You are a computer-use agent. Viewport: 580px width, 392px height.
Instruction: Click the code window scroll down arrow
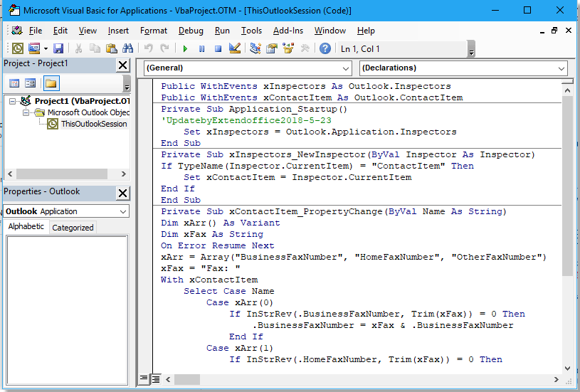tap(567, 368)
